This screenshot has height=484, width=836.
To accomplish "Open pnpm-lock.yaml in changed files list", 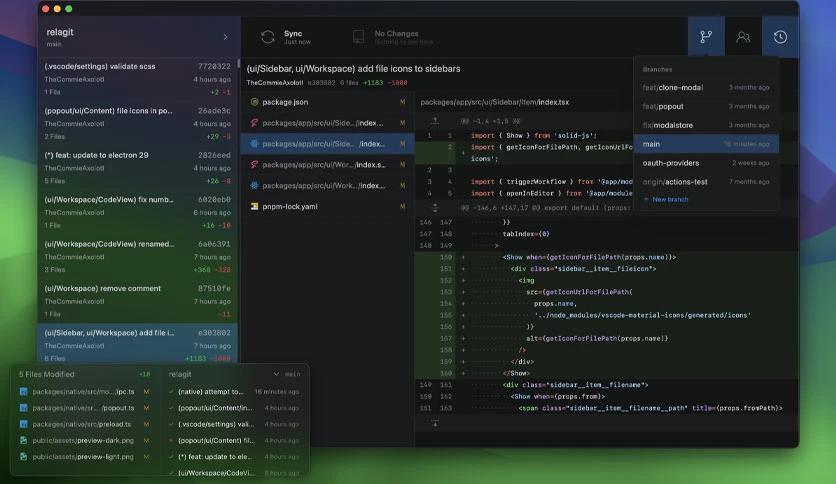I will [x=328, y=206].
